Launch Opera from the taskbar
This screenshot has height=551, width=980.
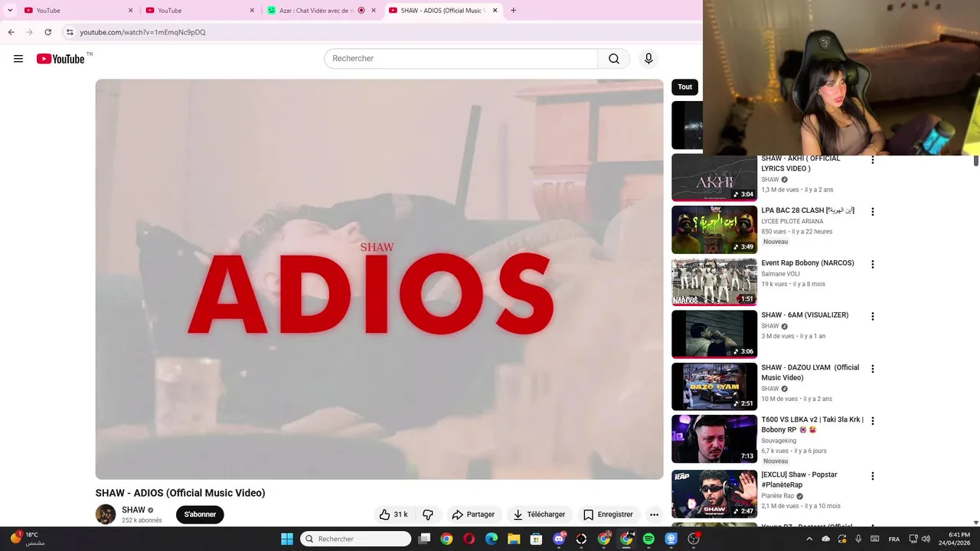pos(469,539)
